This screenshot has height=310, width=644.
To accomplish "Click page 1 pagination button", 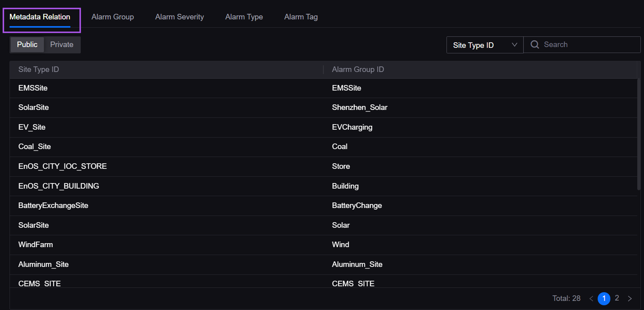I will tap(604, 298).
